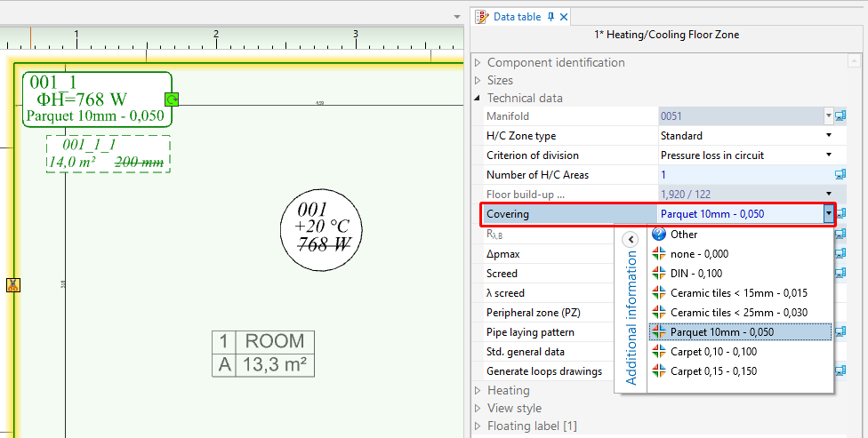Click the green rotate handle on zone label
This screenshot has height=438, width=868.
172,100
